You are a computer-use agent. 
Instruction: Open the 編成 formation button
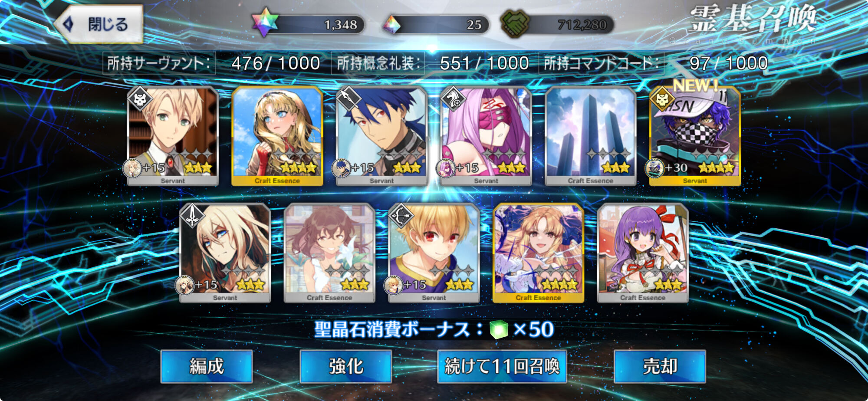207,367
